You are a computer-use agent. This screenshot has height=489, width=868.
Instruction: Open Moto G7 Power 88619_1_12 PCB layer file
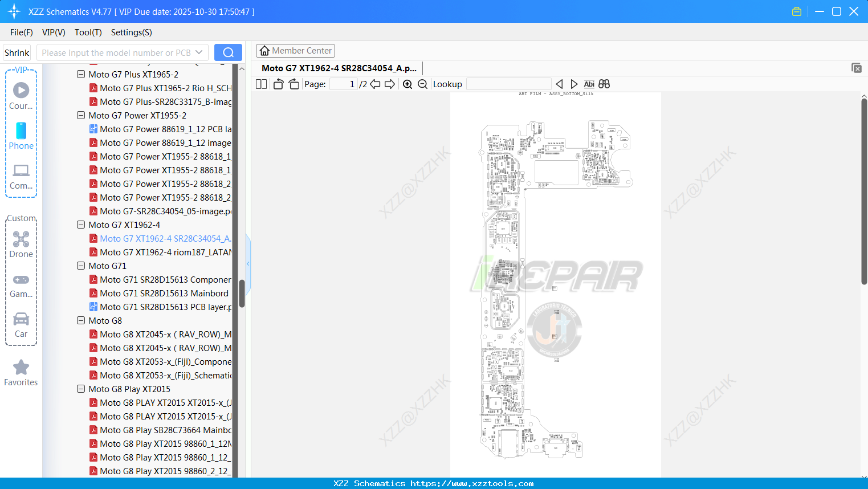click(x=160, y=129)
